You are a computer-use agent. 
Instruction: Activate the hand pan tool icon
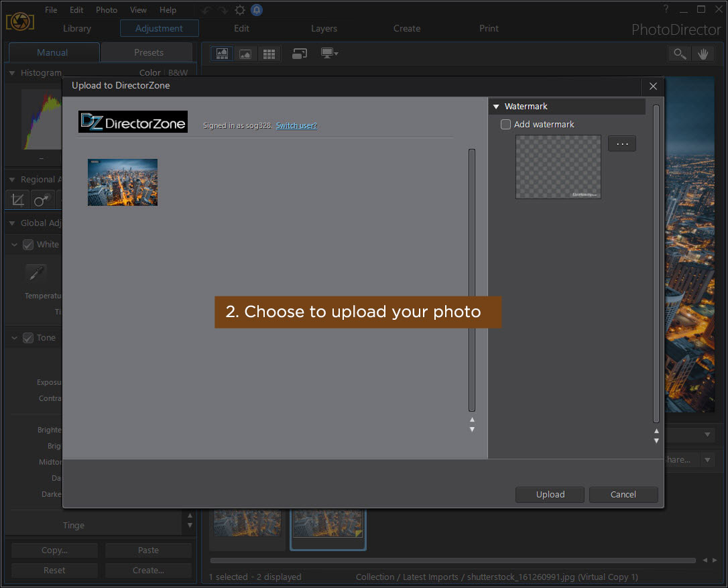coord(703,54)
